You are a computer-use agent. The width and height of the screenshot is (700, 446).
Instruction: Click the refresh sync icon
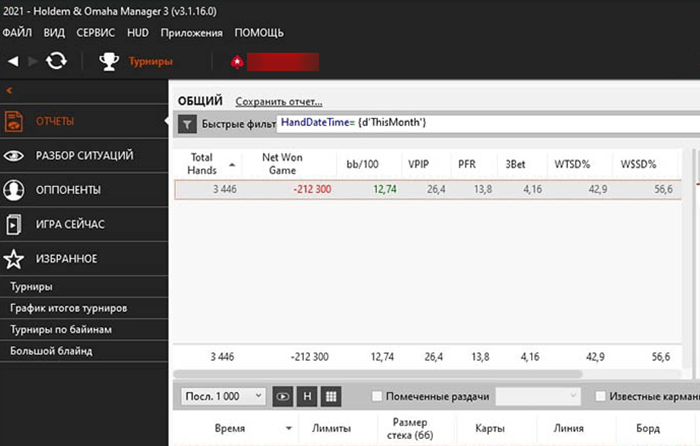click(x=56, y=62)
